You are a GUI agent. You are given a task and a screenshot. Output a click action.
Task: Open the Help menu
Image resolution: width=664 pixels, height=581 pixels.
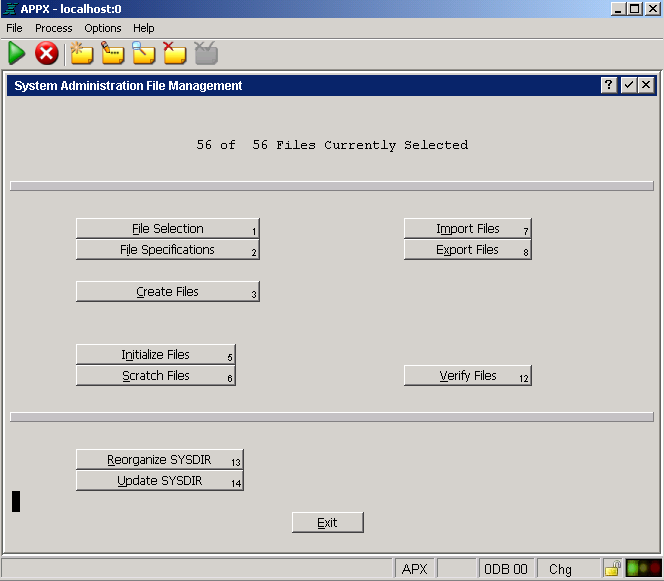coord(144,28)
